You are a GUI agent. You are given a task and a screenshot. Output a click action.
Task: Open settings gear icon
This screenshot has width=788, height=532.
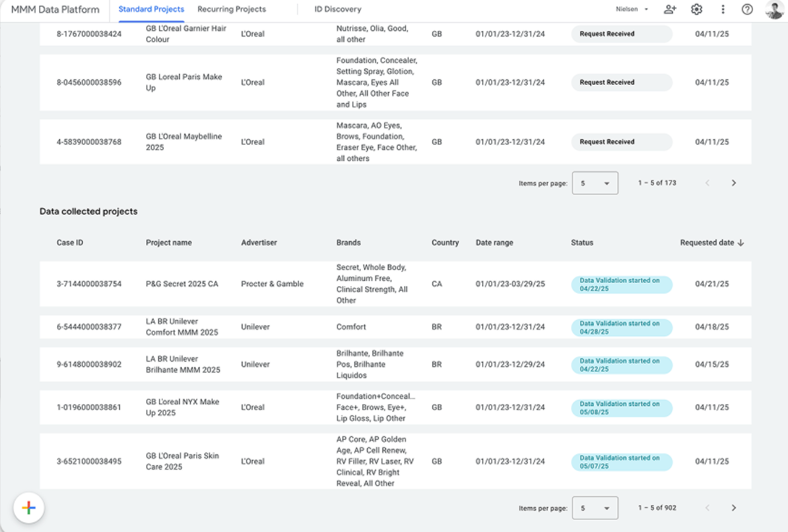[x=696, y=9]
